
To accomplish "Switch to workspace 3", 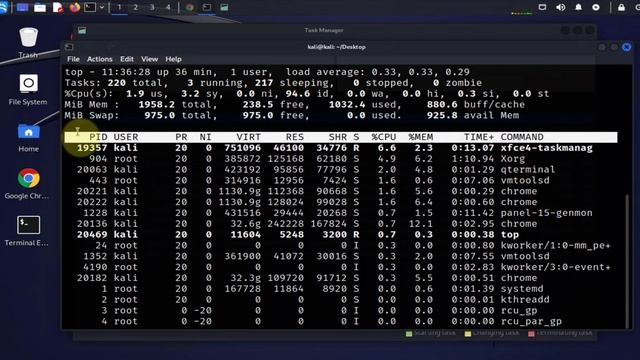I will (152, 7).
